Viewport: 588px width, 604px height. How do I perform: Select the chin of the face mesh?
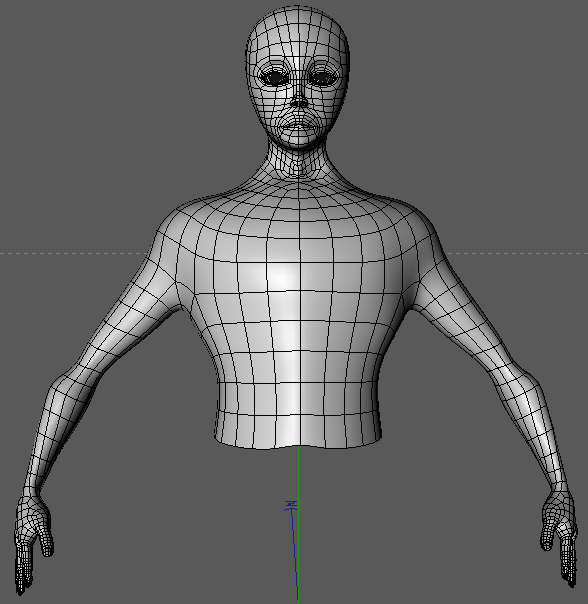[298, 143]
